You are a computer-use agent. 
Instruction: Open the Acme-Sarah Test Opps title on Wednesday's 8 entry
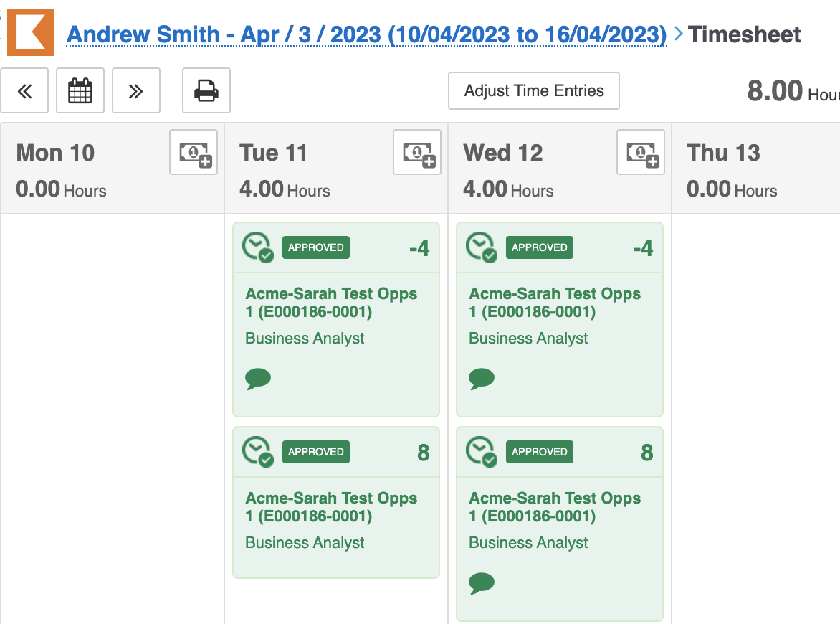(x=555, y=506)
